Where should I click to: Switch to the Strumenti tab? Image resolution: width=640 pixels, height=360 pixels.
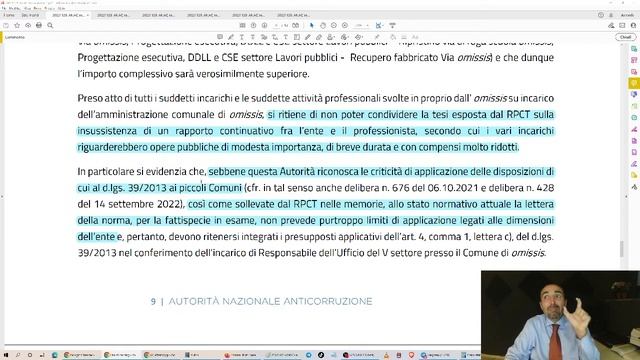click(x=30, y=15)
